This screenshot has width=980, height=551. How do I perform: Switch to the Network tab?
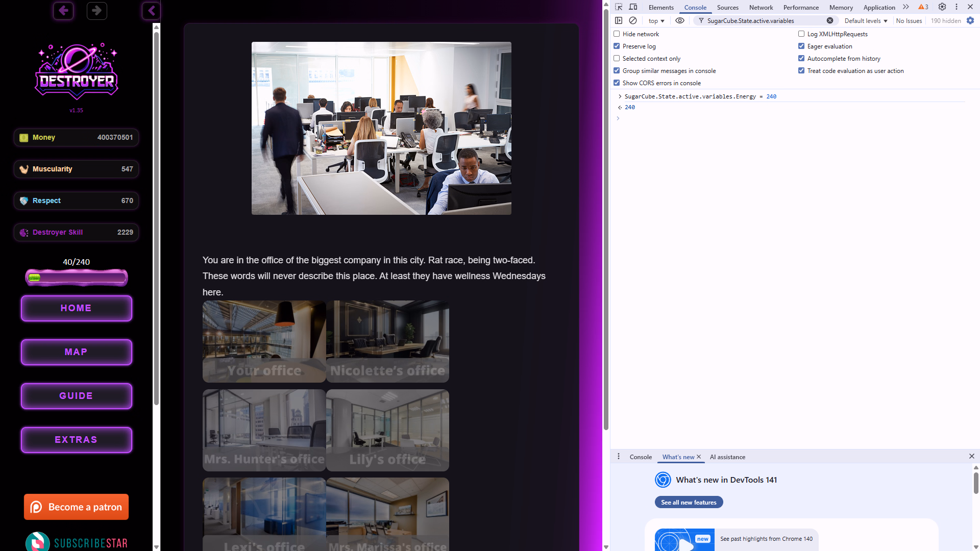pos(761,8)
